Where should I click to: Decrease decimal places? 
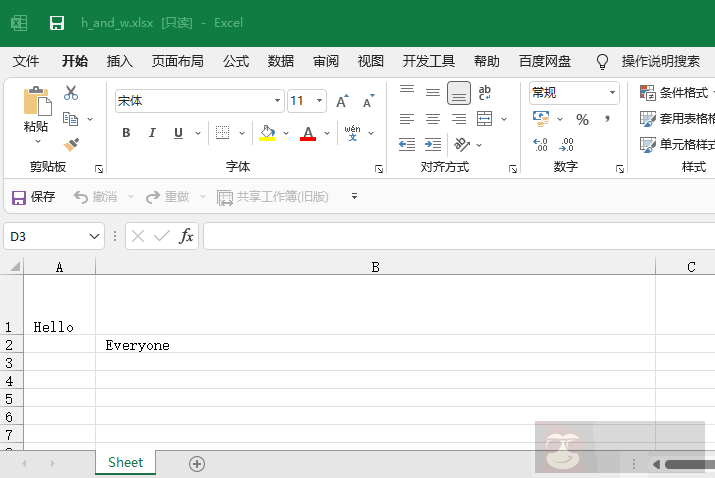point(566,145)
